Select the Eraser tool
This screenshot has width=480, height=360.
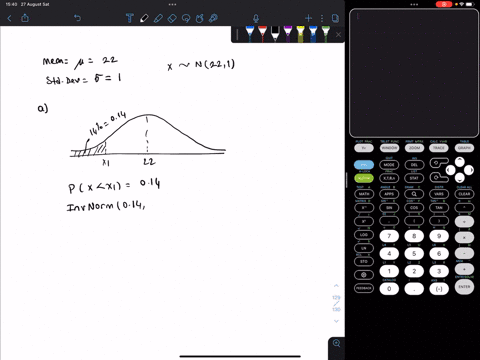[x=172, y=18]
